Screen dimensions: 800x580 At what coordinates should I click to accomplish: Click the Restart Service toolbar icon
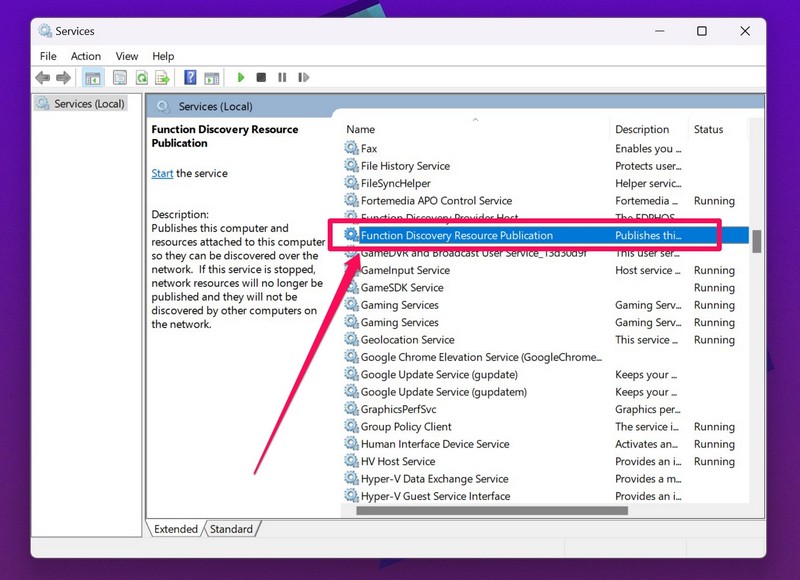[x=303, y=78]
